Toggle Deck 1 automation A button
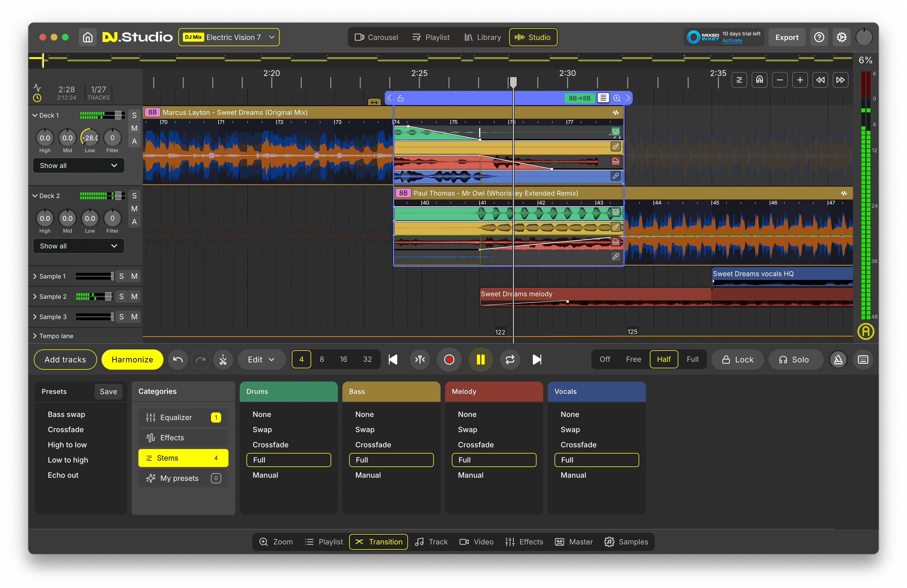Image resolution: width=907 pixels, height=588 pixels. click(x=134, y=142)
